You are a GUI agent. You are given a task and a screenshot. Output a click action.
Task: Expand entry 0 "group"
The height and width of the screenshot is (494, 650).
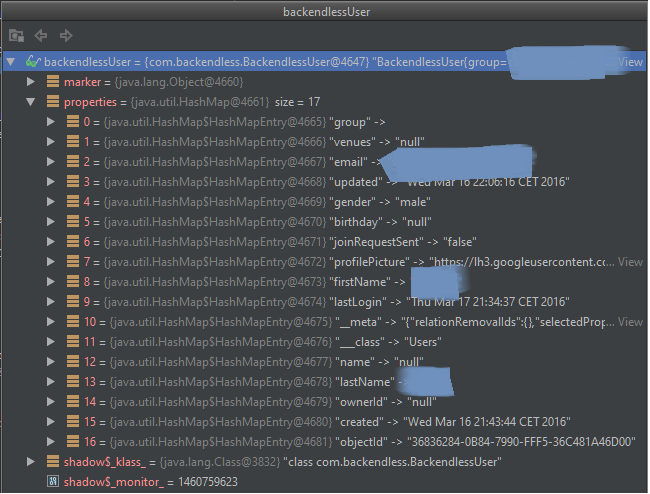(51, 122)
